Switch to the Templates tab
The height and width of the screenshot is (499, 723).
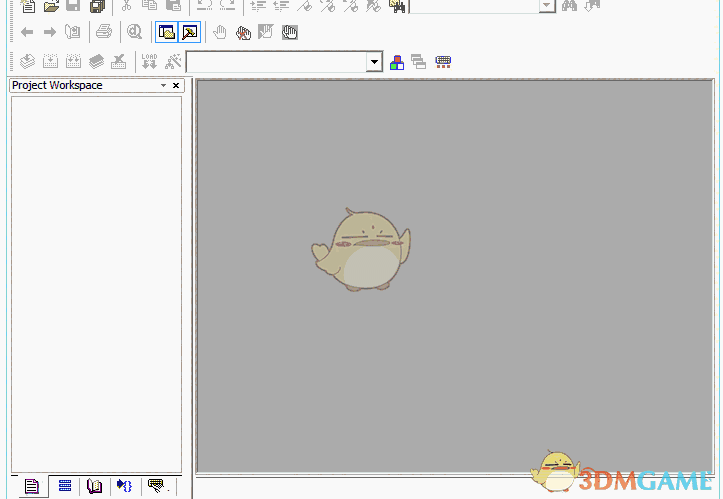[x=155, y=487]
